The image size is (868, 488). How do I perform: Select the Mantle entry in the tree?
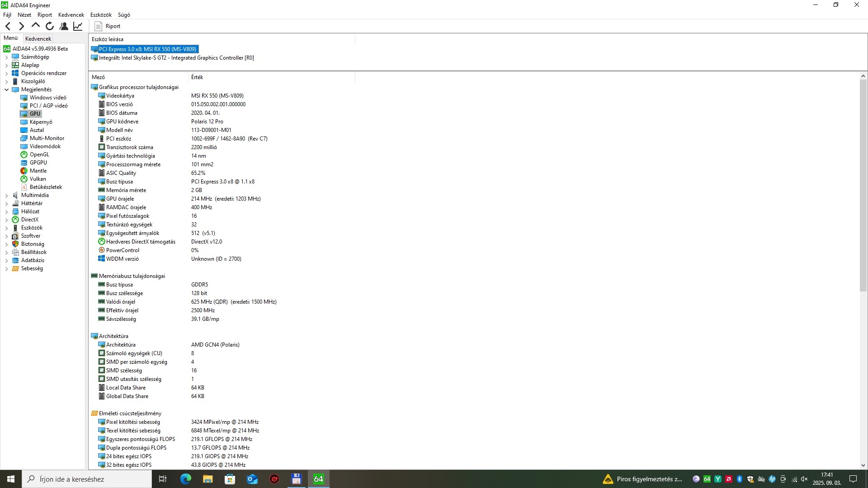pyautogui.click(x=38, y=171)
